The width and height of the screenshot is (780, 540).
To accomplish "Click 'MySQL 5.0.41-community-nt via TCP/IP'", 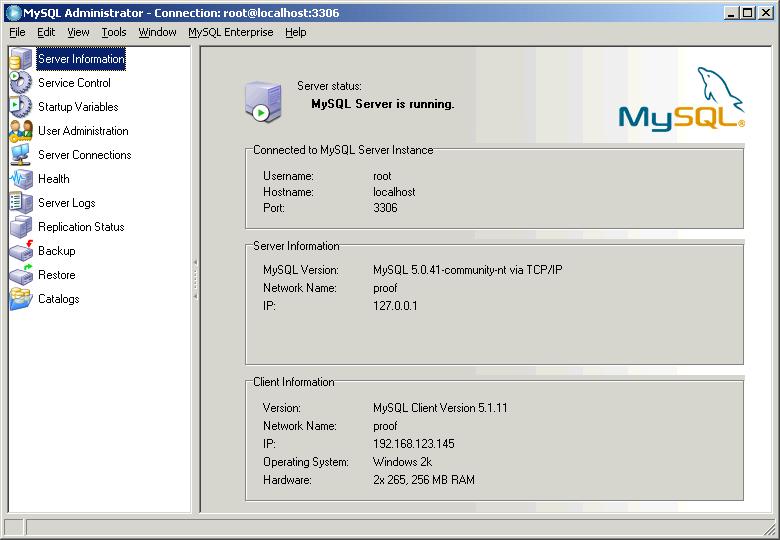I will (x=468, y=270).
